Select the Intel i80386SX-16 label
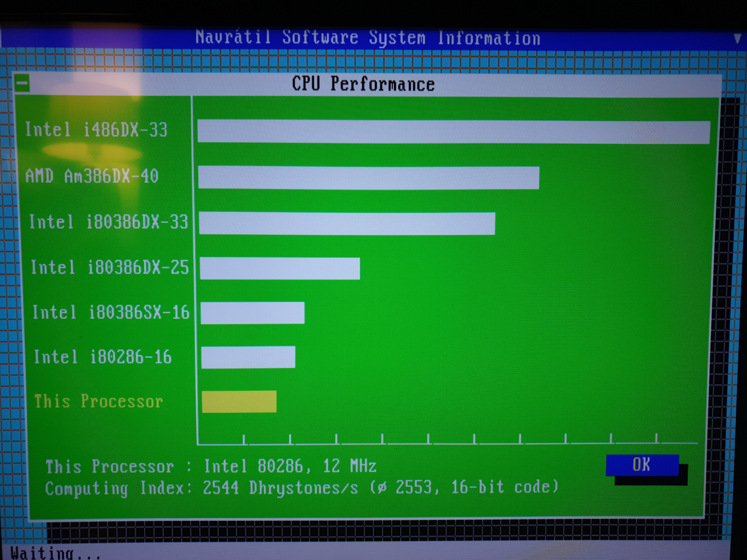This screenshot has height=560, width=747. click(x=110, y=312)
